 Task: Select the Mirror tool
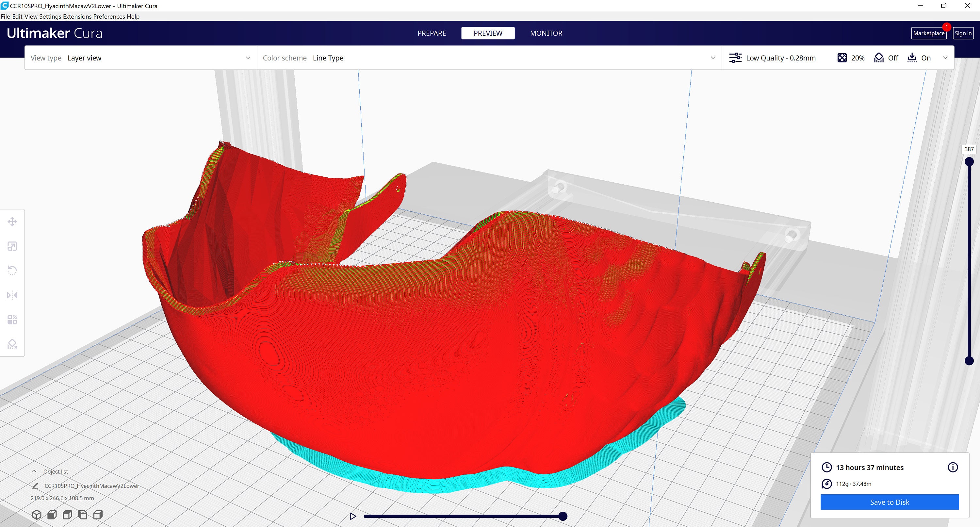(12, 295)
